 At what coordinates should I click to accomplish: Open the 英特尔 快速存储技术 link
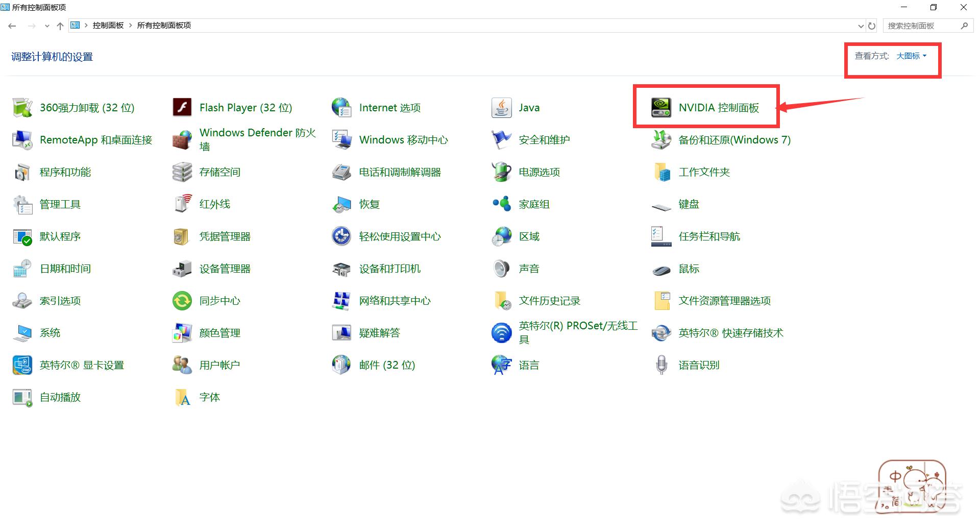click(731, 333)
